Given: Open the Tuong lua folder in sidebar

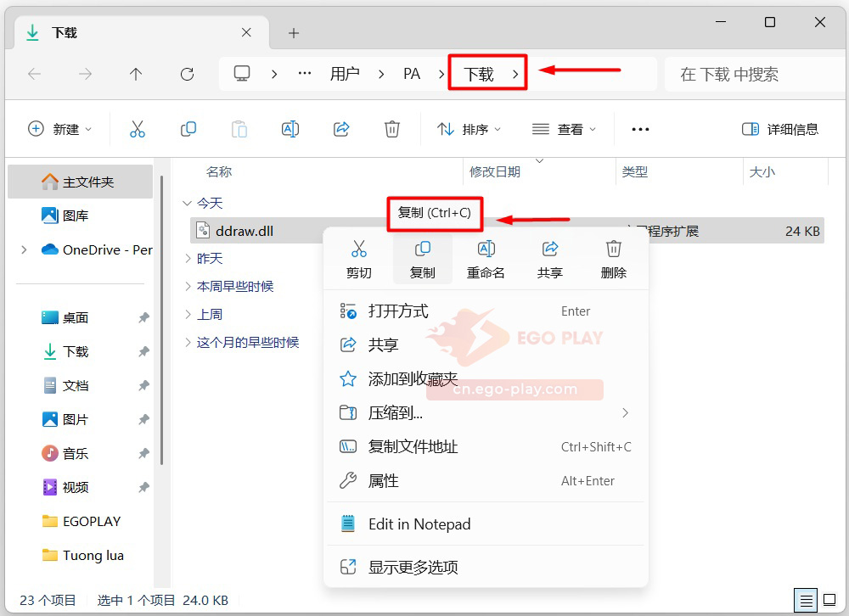Looking at the screenshot, I should (80, 556).
